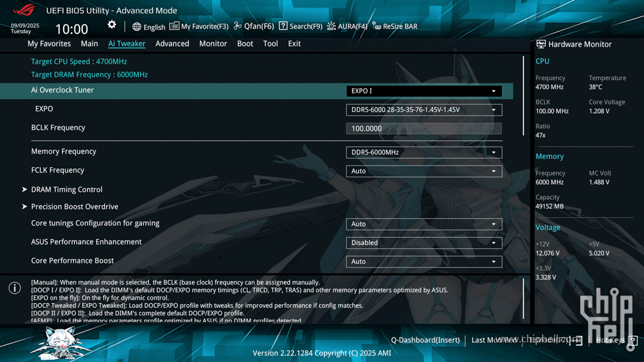
Task: Open the settings gear icon
Action: coord(112,24)
